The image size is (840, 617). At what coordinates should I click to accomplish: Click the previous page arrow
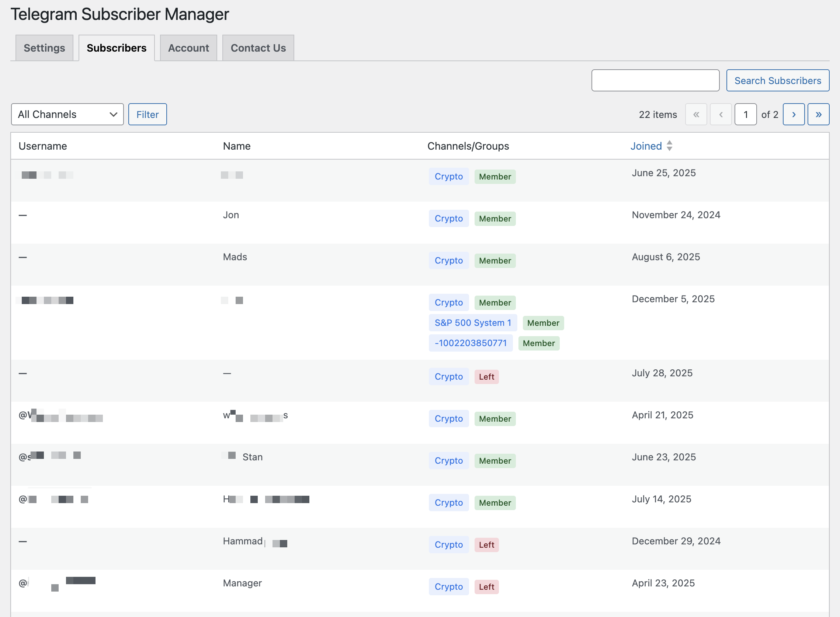pos(721,114)
